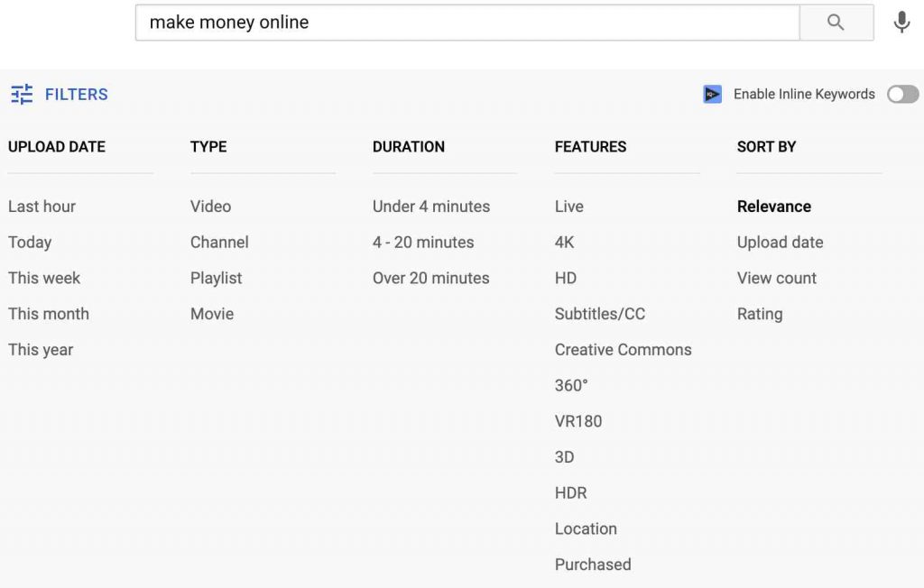Filter uploads by This week
This screenshot has width=924, height=588.
pos(44,278)
